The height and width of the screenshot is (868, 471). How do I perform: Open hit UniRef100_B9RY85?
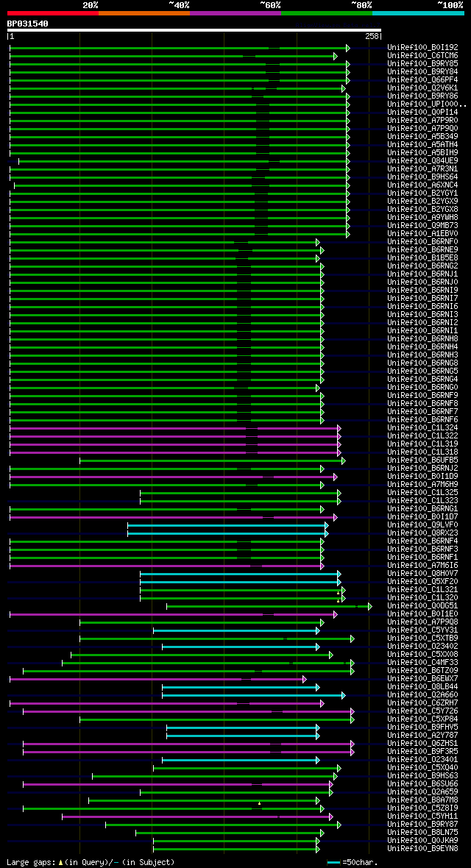click(422, 64)
